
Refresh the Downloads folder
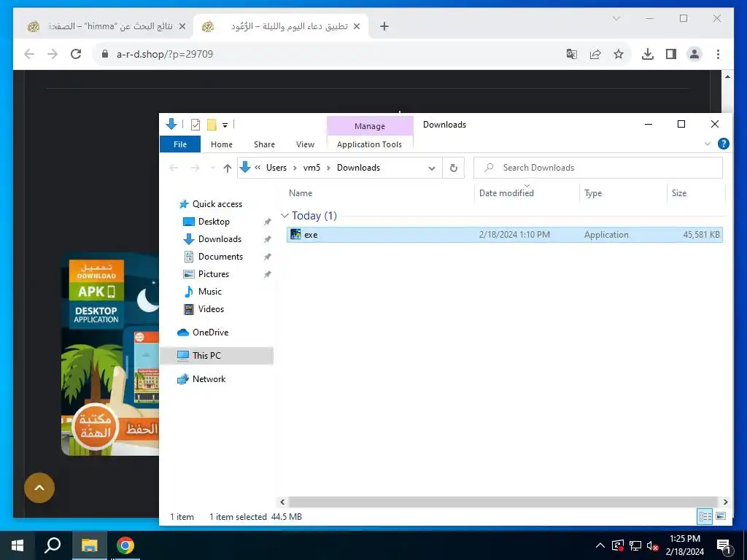[454, 168]
